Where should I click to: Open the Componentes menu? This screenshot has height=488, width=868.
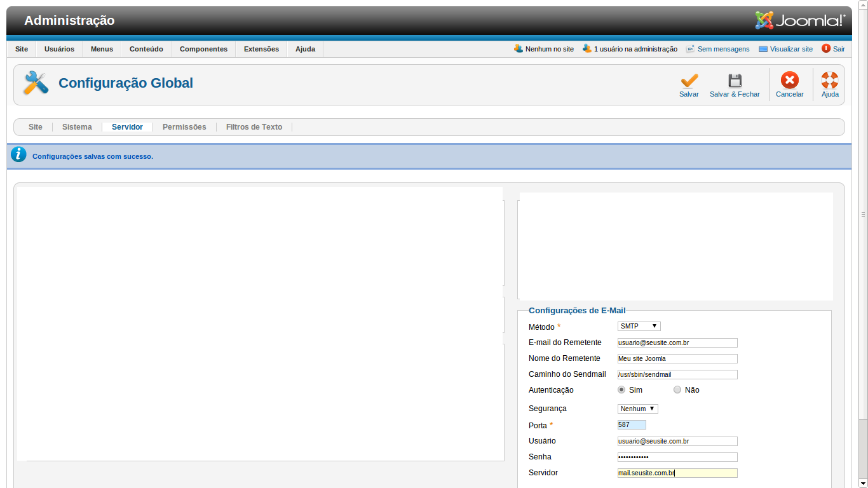(x=203, y=49)
